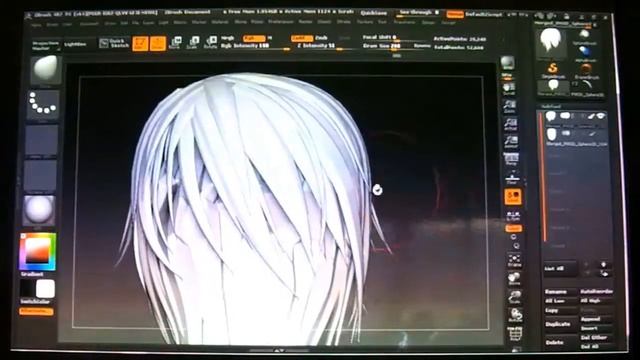Toggle Draw mode button
This screenshot has width=640, height=360.
[158, 43]
